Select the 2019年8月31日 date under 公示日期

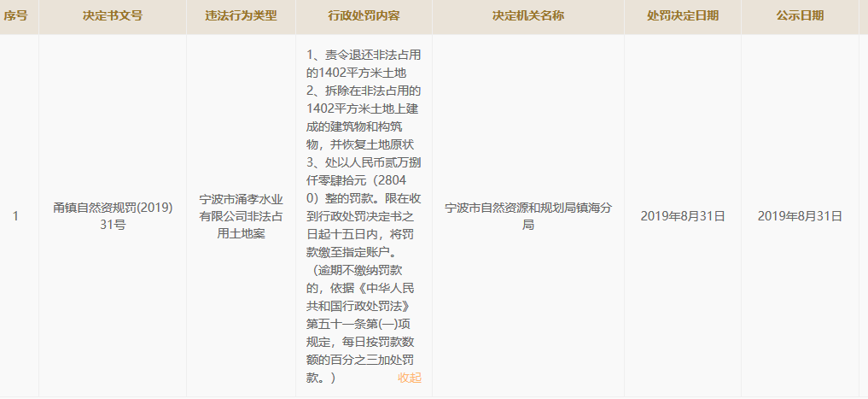tap(800, 216)
